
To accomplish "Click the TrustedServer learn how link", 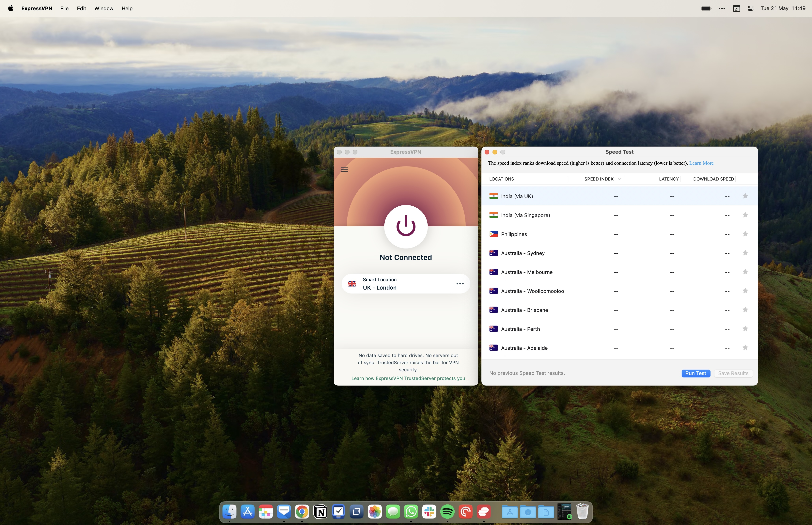I will [408, 378].
